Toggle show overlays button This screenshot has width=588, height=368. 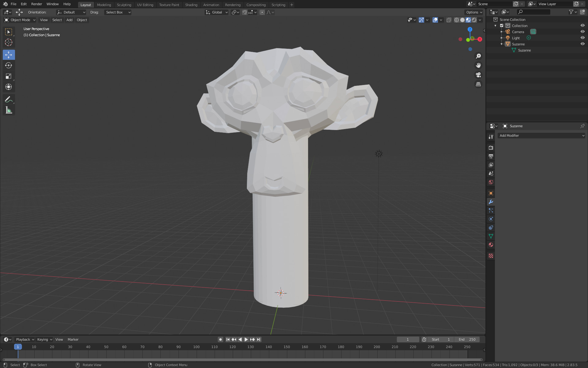coord(435,20)
